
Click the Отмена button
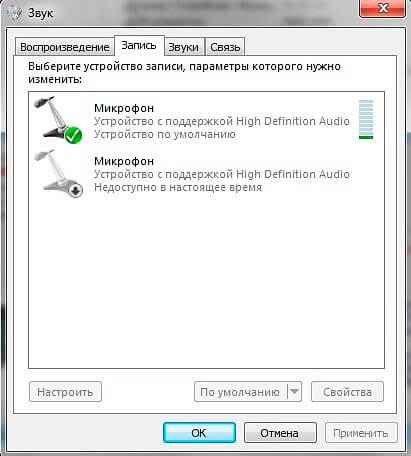[280, 433]
